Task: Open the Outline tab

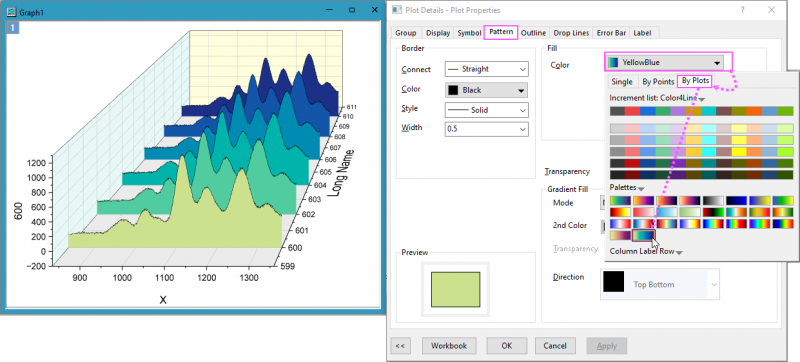Action: point(534,33)
